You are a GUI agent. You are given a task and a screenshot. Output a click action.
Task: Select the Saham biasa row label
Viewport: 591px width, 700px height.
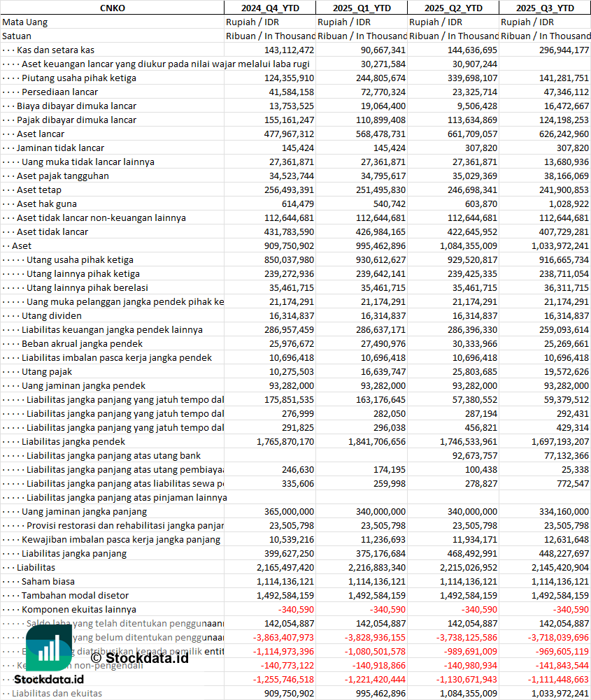(48, 581)
